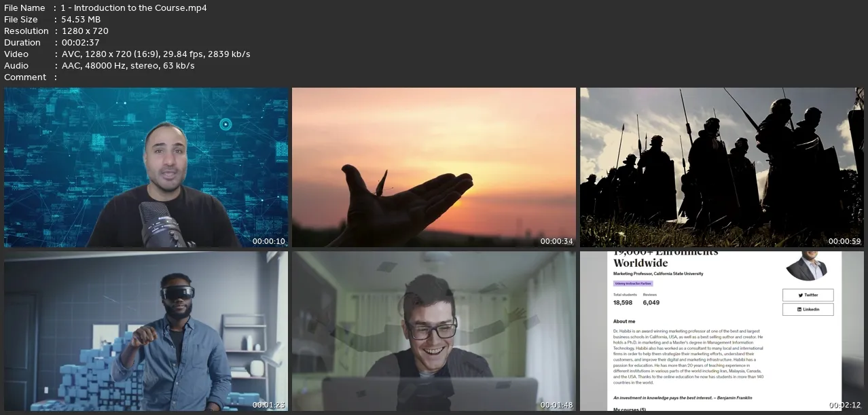The height and width of the screenshot is (415, 868).
Task: Open the Twitter profile button
Action: pyautogui.click(x=808, y=295)
